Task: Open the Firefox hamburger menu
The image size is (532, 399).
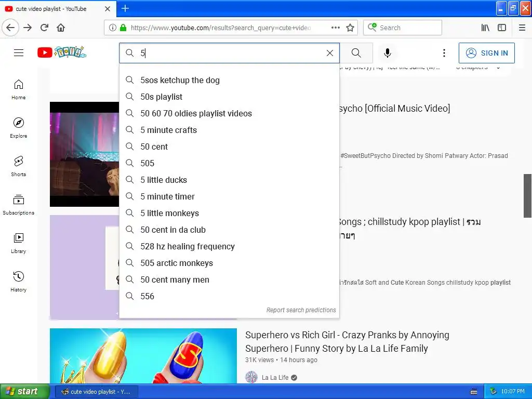Action: pyautogui.click(x=522, y=28)
